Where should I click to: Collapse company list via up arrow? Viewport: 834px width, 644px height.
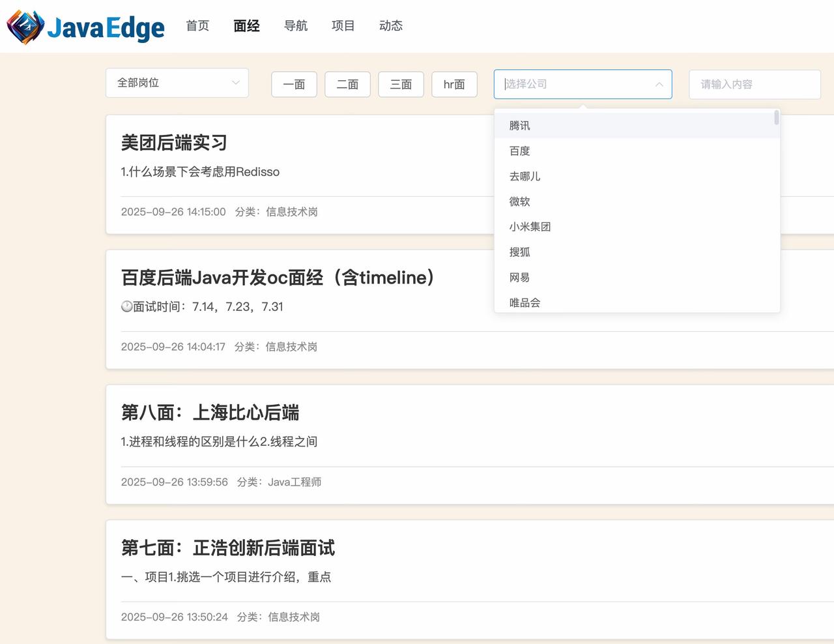(659, 84)
